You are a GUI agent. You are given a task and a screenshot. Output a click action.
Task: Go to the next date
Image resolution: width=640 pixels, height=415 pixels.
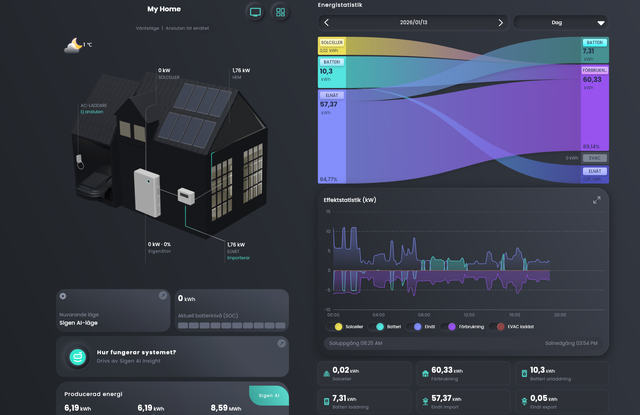(500, 23)
